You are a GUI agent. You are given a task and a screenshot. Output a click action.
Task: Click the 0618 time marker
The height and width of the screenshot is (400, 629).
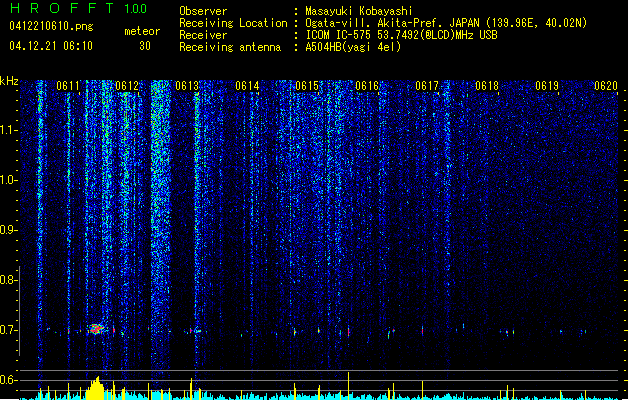[487, 86]
